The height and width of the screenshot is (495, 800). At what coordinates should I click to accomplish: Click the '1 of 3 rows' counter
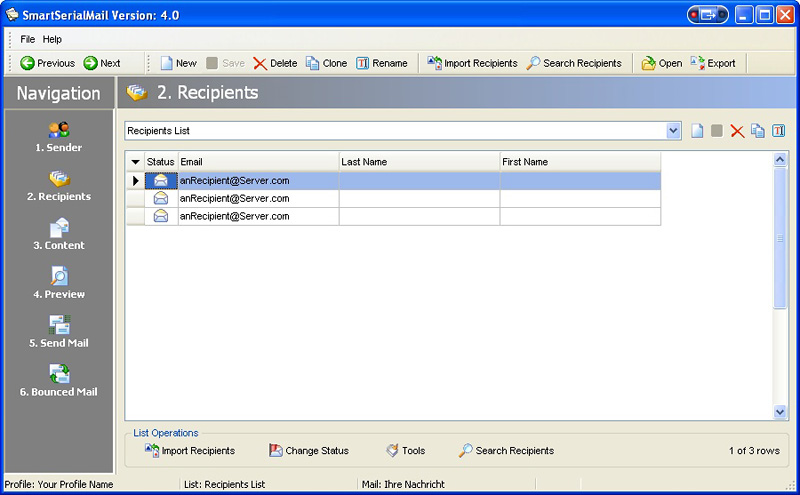click(754, 451)
